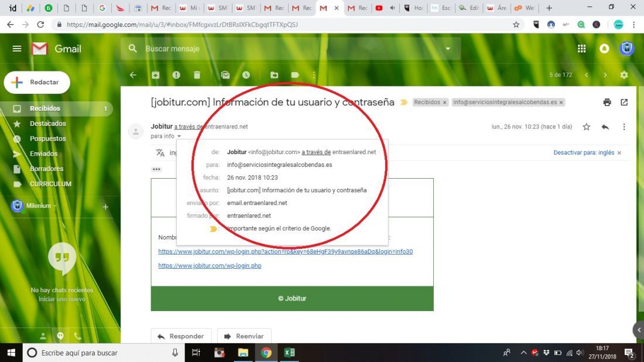644x362 pixels.
Task: Open the Windows Start menu
Action: tap(11, 353)
